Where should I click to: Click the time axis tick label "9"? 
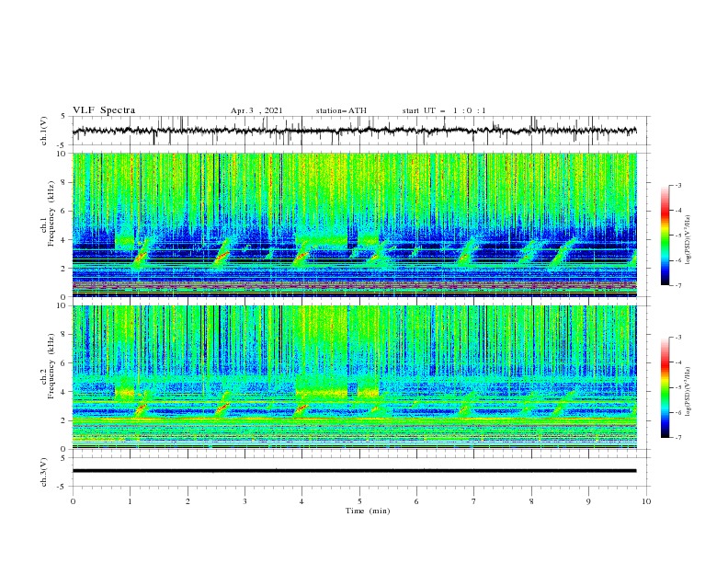tap(588, 501)
